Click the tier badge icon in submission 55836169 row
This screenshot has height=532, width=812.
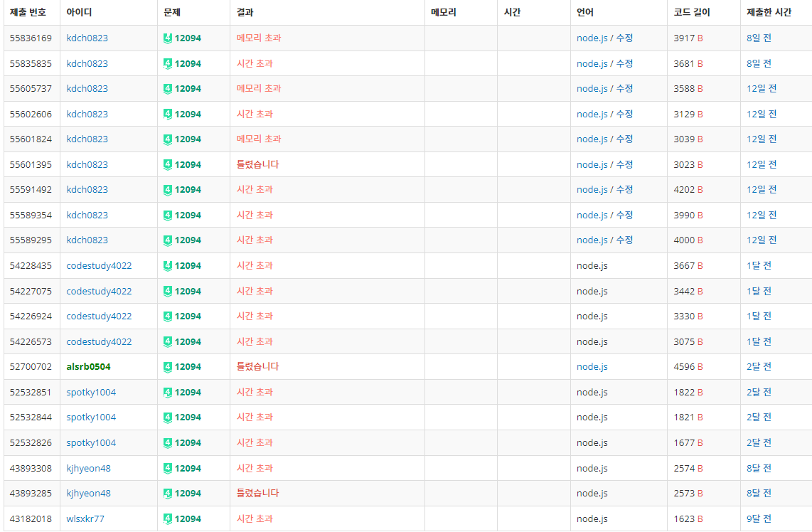(x=167, y=38)
